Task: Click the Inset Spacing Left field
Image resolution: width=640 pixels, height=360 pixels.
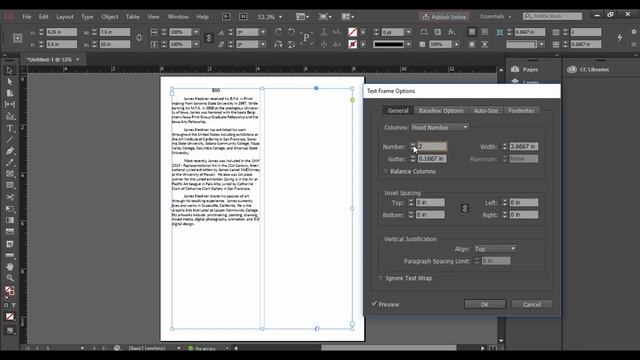Action: click(524, 202)
